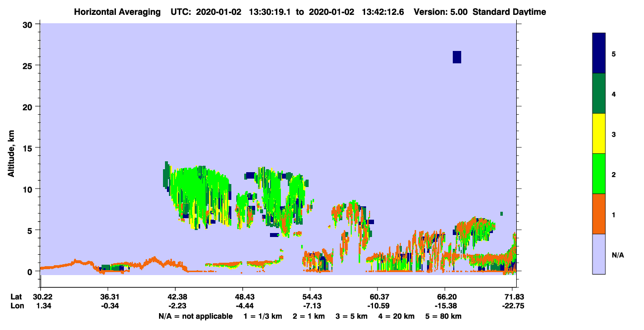
Task: Click 'Standard Daytime' in the title
Action: point(509,12)
